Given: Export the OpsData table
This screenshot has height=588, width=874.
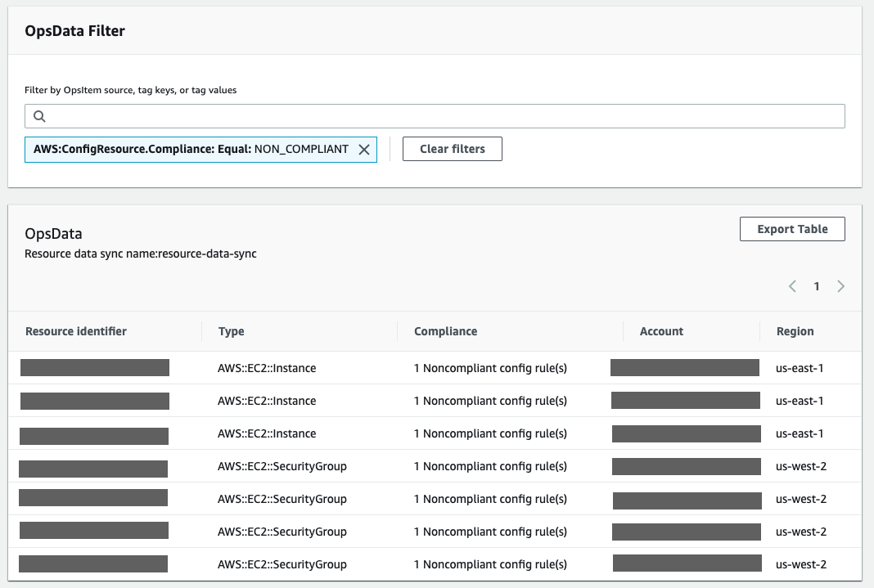Looking at the screenshot, I should tap(791, 228).
